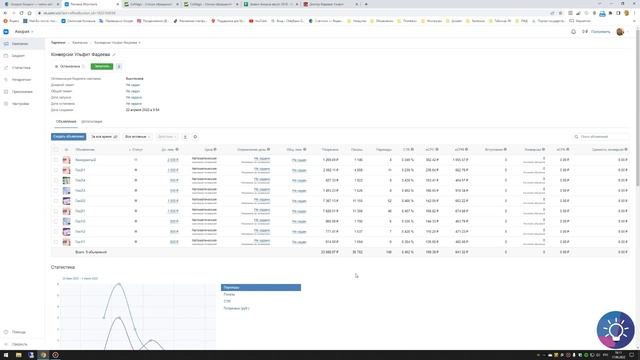
Task: Click the pencil icon beside the campaign name
Action: (x=114, y=55)
